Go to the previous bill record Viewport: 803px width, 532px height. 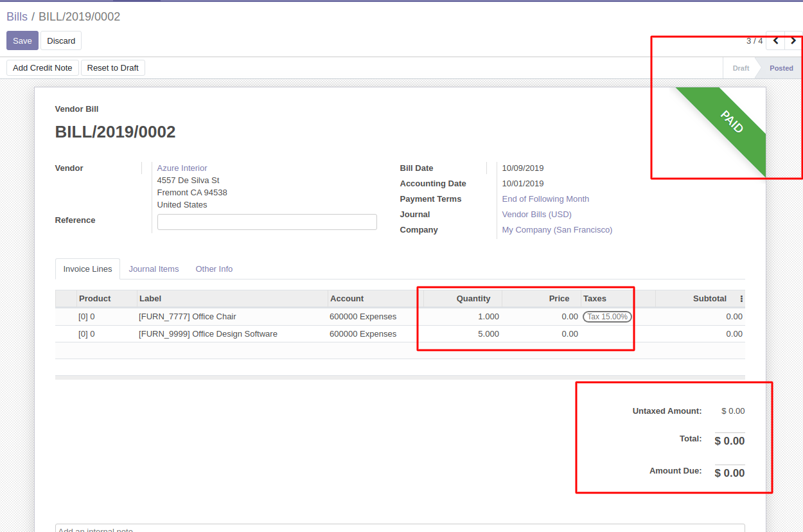point(776,40)
